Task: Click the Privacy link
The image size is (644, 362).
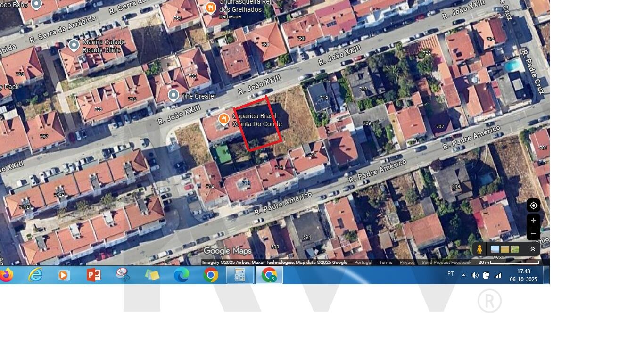Action: [x=407, y=263]
